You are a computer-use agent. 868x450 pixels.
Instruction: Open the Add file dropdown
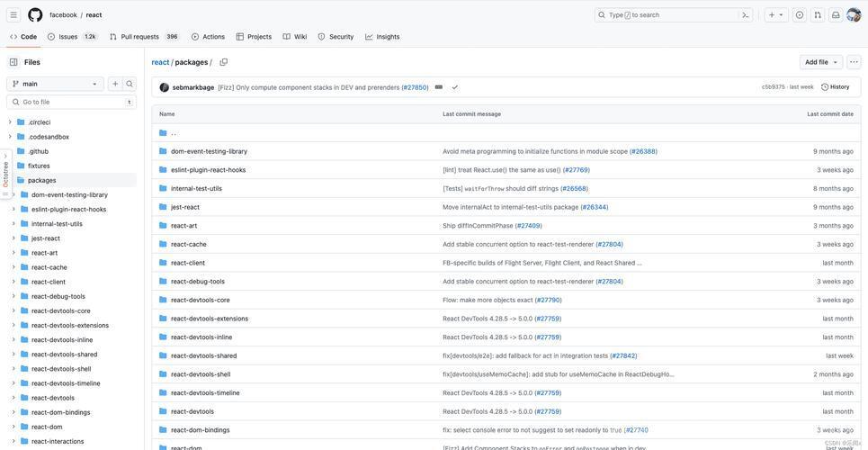(821, 62)
